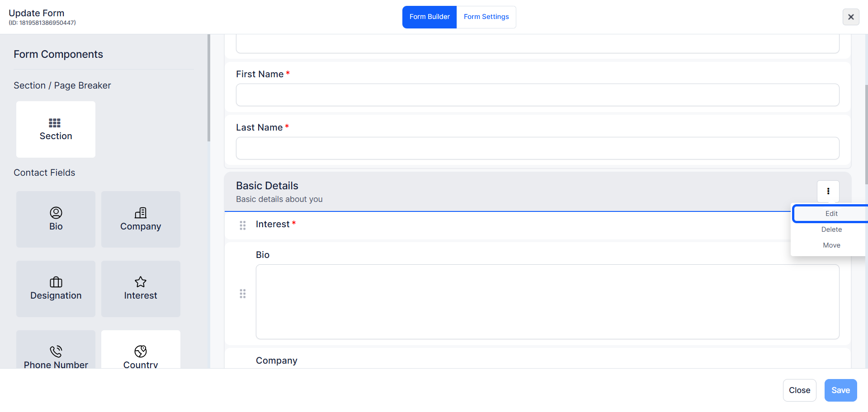Screen dimensions: 868x412
Task: Add the Phone Number field card
Action: (56, 349)
